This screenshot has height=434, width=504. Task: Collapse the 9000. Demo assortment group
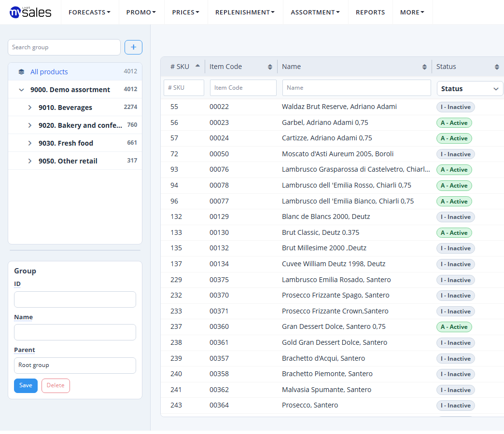[x=21, y=90]
